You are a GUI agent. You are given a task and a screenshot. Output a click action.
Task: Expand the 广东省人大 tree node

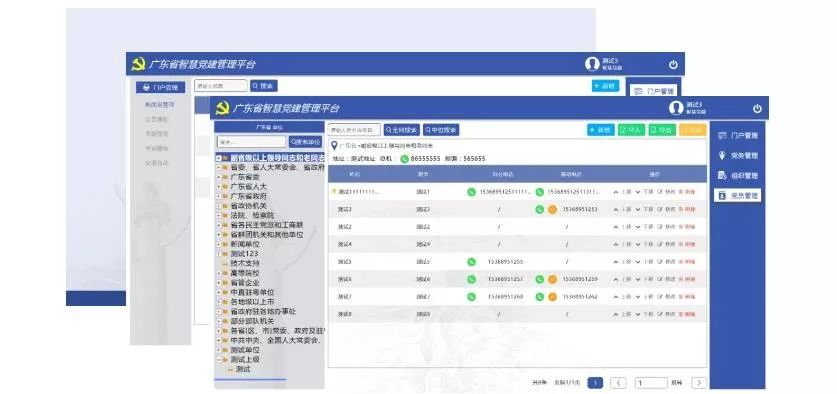[219, 187]
